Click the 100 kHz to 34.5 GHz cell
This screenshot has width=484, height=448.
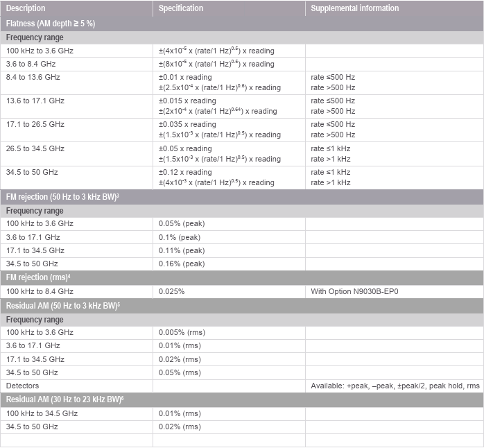42,413
